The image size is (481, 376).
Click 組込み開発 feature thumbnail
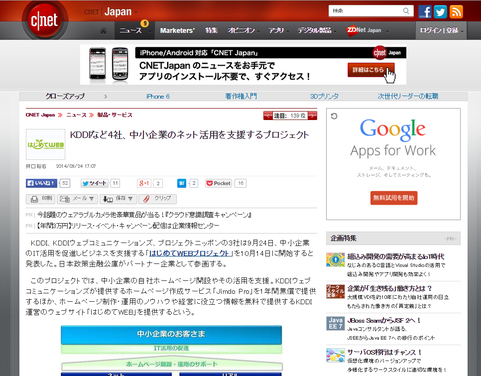tap(335, 260)
